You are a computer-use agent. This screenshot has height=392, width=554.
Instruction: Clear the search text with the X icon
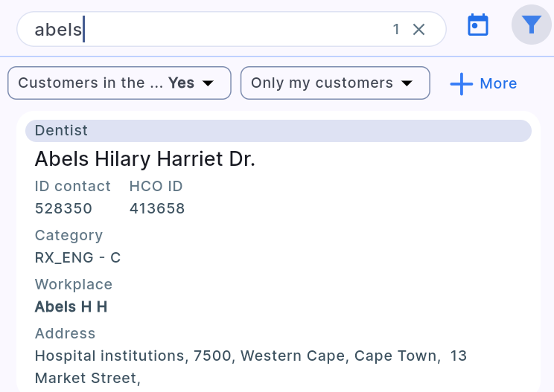418,30
